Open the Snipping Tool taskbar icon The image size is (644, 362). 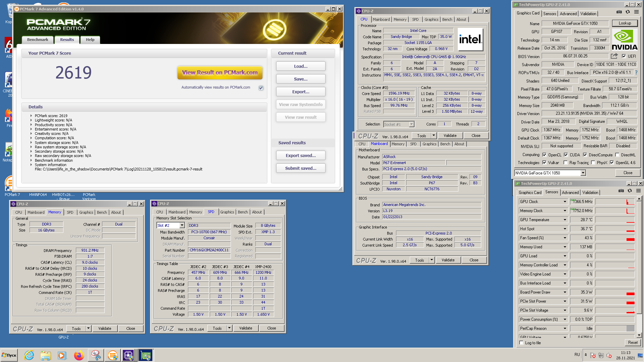click(96, 355)
